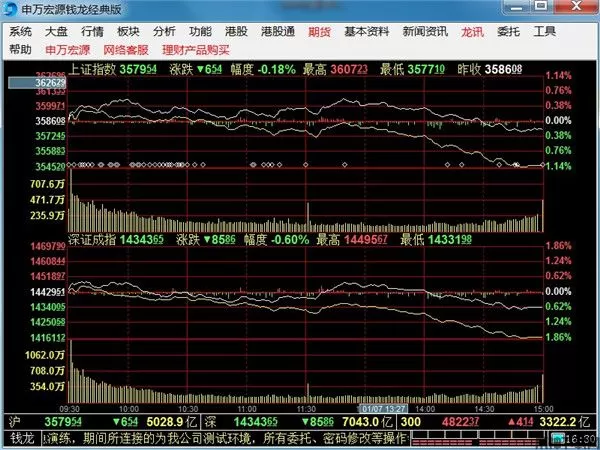Open the 分析 menu

coord(164,32)
